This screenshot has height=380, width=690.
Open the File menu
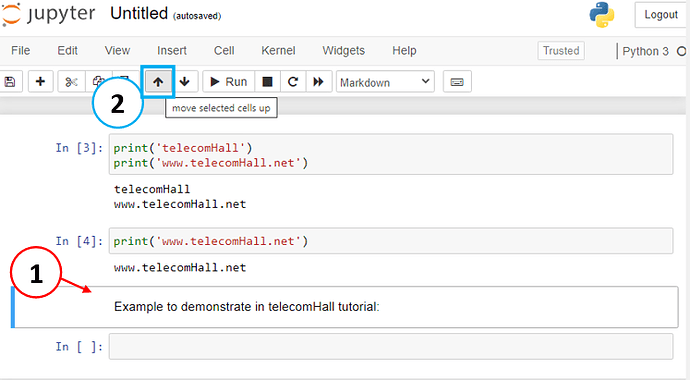[21, 51]
